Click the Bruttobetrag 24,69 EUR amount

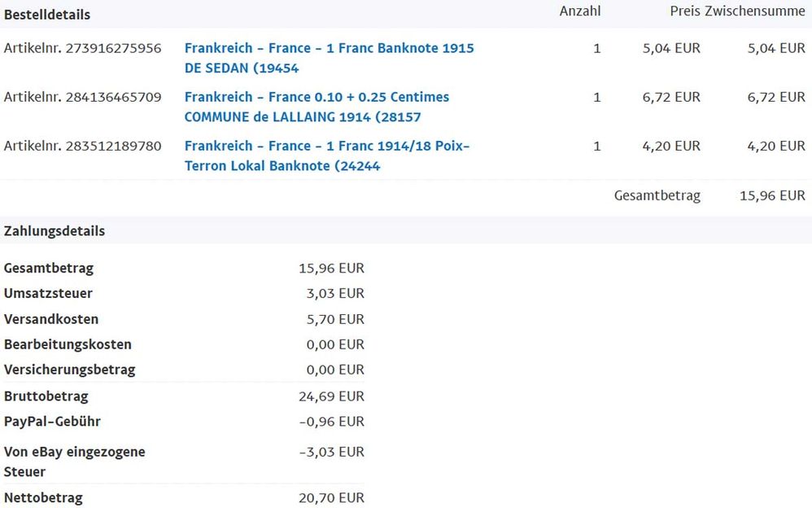(331, 397)
